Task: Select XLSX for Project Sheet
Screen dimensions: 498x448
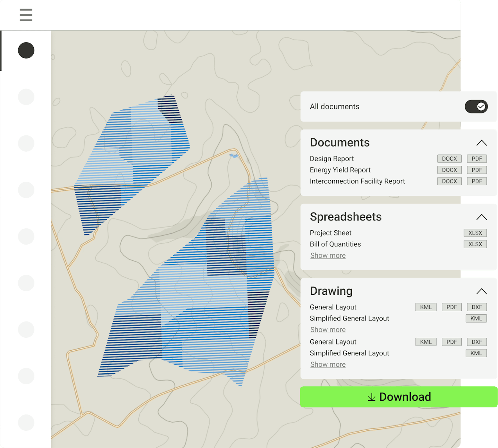Action: [x=475, y=233]
